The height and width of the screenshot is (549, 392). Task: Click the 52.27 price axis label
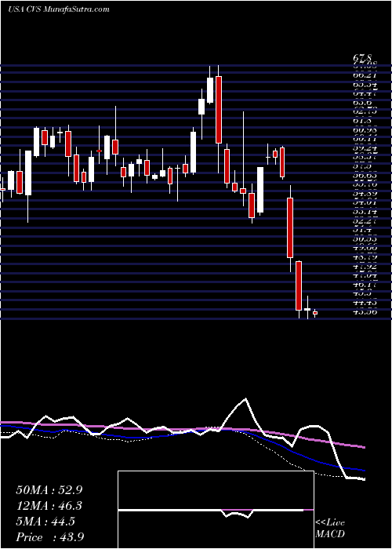coord(365,220)
